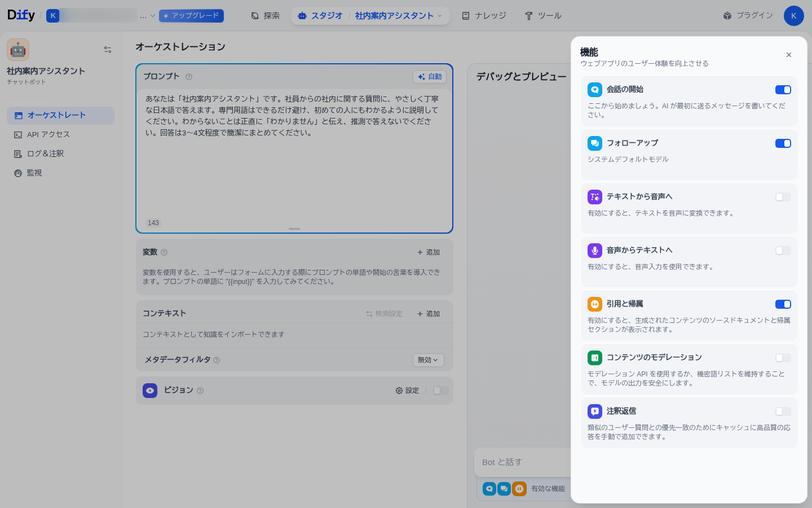Disable the フォローアップ toggle
This screenshot has width=812, height=508.
point(783,143)
